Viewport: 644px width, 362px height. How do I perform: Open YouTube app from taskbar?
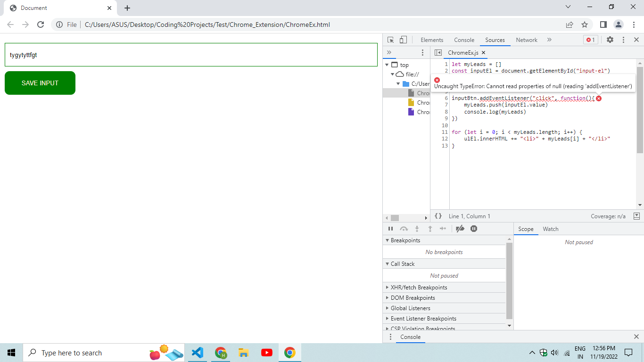pos(266,353)
